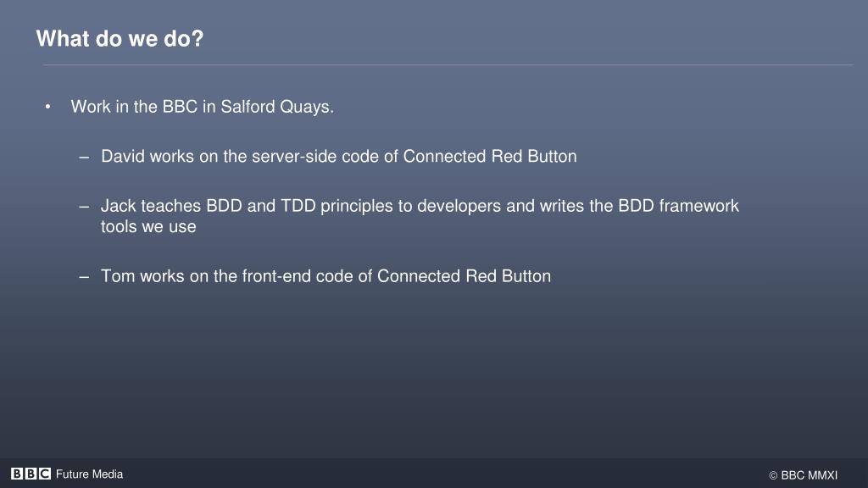Click the horizontal divider under the title
This screenshot has height=488, width=868.
click(x=448, y=65)
